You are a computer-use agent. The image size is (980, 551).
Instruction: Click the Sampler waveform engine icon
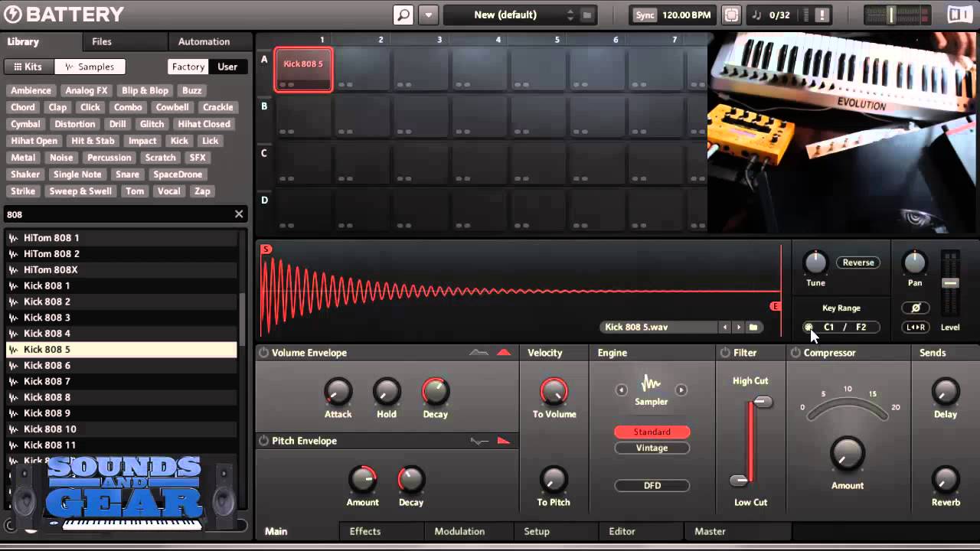(651, 384)
